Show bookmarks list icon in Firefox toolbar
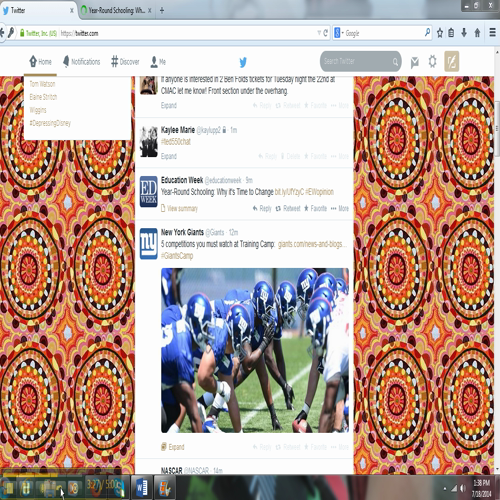Viewport: 500px width, 500px height. pyautogui.click(x=451, y=33)
